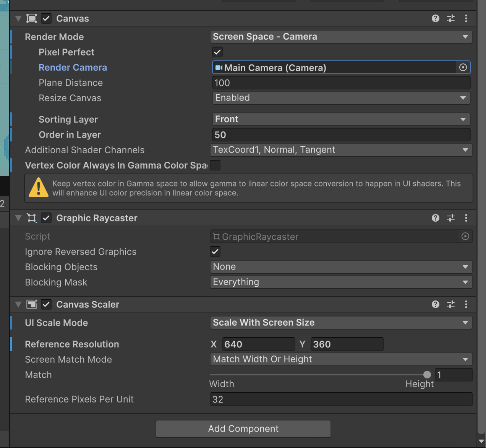This screenshot has height=448, width=486.
Task: Click the Add Component button
Action: (243, 429)
